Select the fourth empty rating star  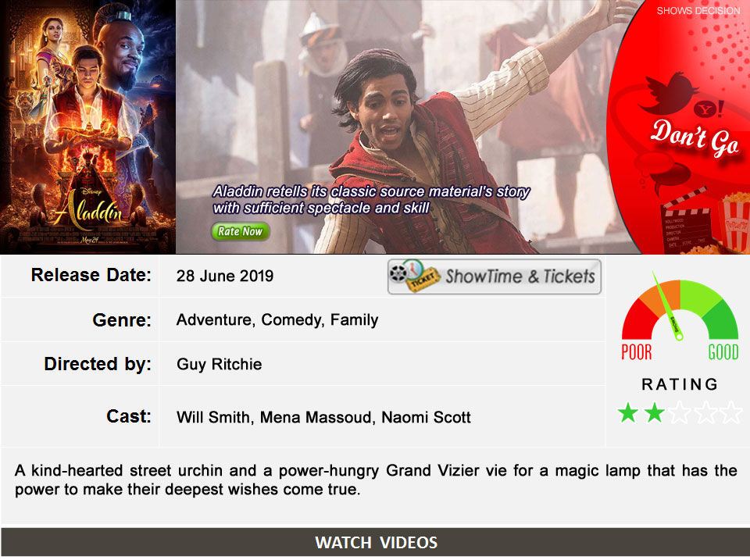705,412
